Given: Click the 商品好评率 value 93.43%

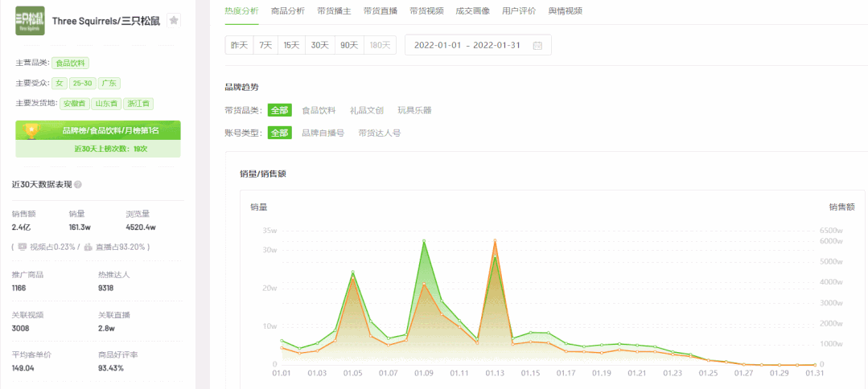Looking at the screenshot, I should [x=111, y=368].
